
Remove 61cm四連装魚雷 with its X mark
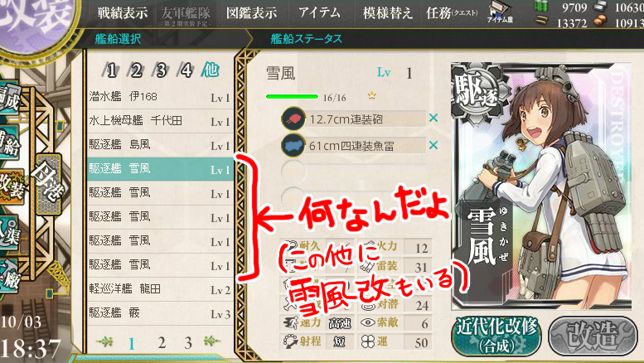433,145
